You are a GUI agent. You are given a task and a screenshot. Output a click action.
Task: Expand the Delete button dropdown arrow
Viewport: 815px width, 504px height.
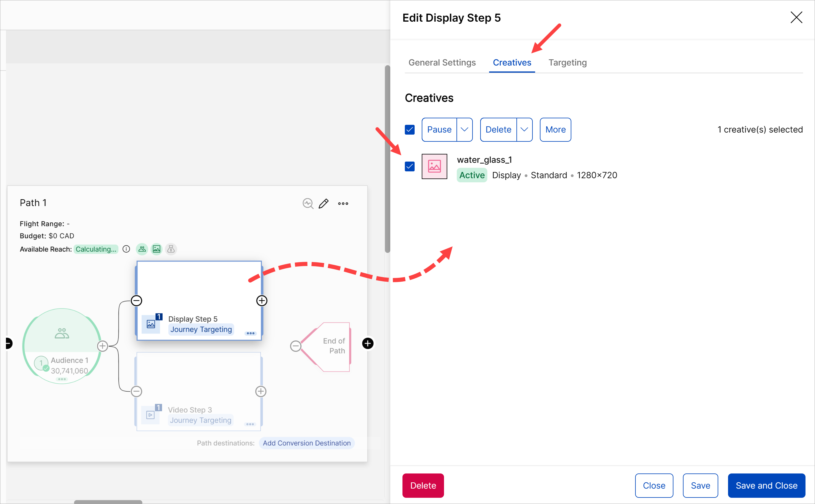524,130
